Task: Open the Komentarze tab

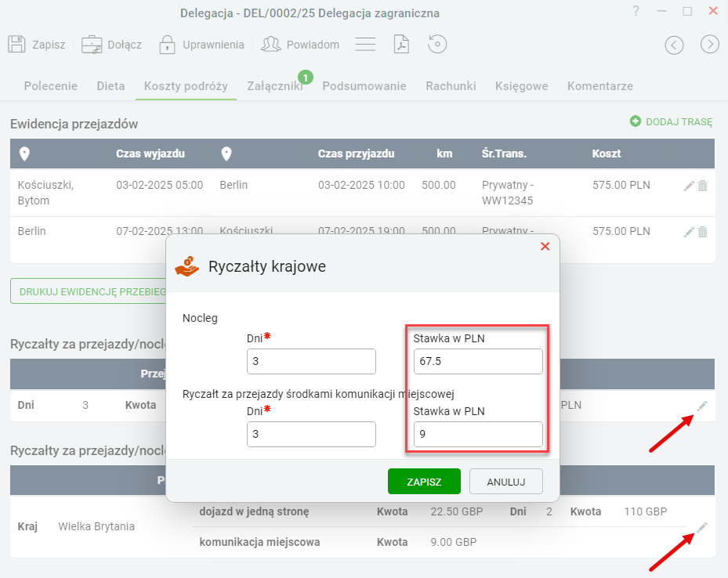Action: 599,86
